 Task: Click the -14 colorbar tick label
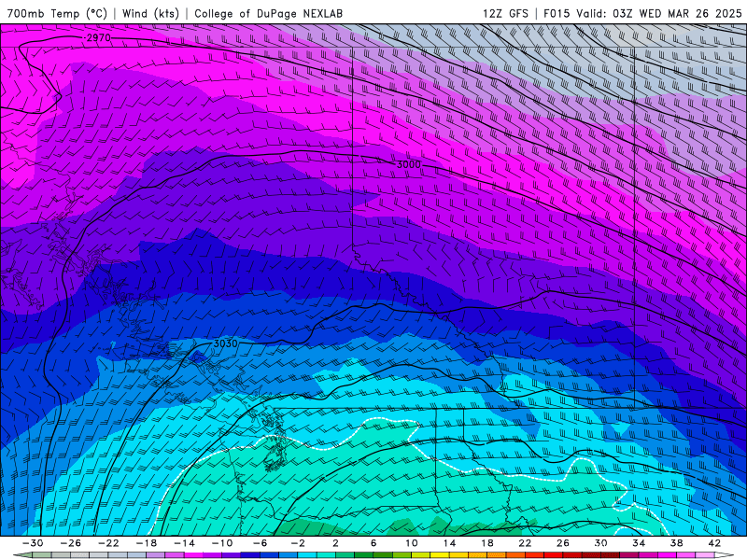184,543
